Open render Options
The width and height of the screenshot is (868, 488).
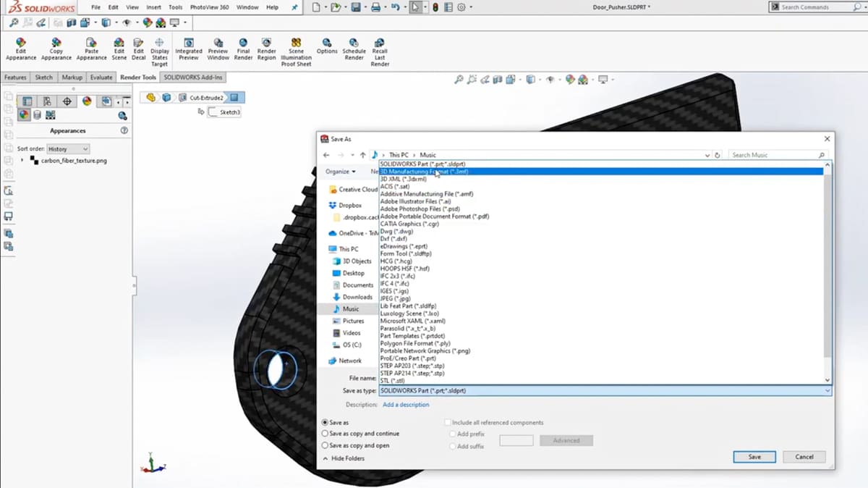[327, 46]
